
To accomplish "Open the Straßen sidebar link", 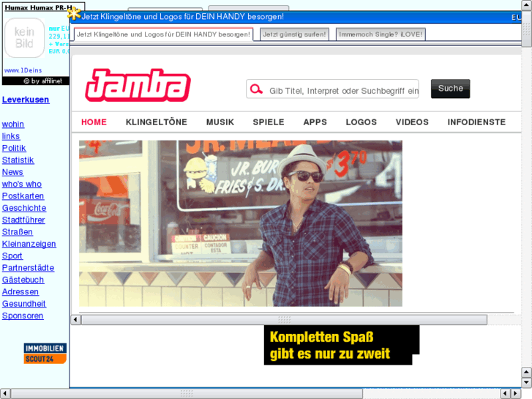I will [18, 232].
